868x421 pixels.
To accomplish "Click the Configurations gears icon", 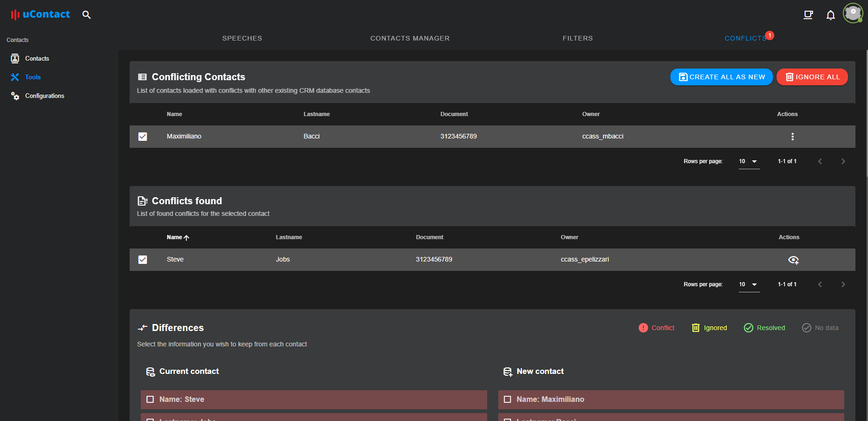I will pos(15,96).
